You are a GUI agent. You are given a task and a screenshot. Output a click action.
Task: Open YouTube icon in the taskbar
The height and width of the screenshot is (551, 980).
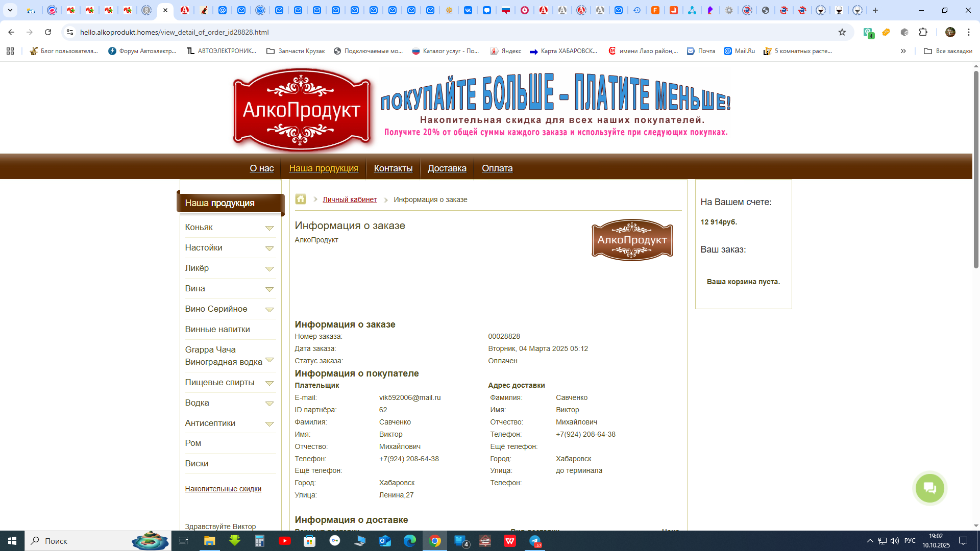pos(285,541)
